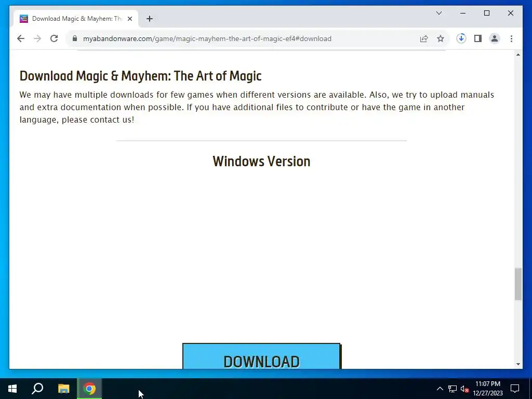The height and width of the screenshot is (399, 532).
Task: Click the 'Windows Version' heading
Action: click(x=262, y=162)
